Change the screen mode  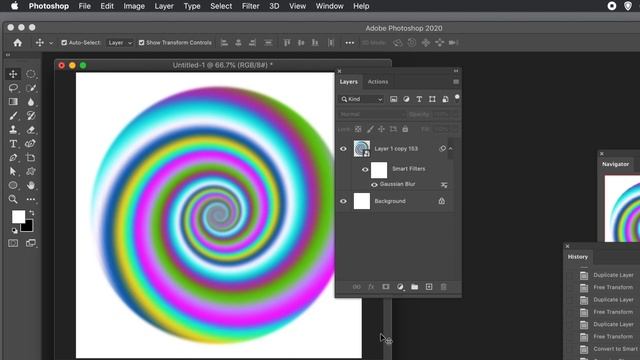tap(31, 243)
